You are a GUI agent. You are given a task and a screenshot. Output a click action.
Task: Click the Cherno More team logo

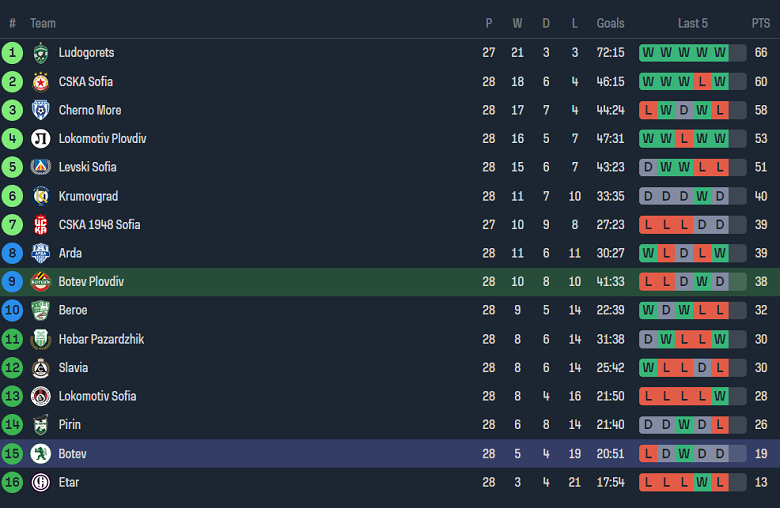(41, 110)
